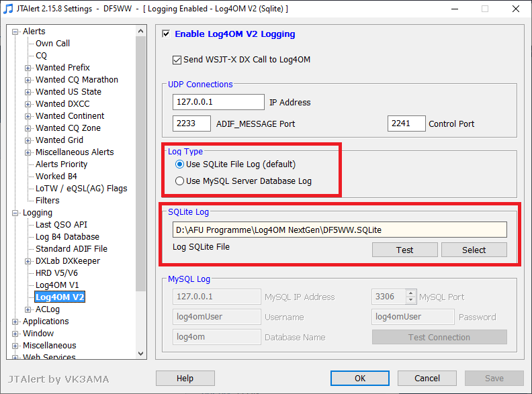
Task: Uncheck Send WSJT-X DX Call to Log4OM
Action: tap(177, 60)
